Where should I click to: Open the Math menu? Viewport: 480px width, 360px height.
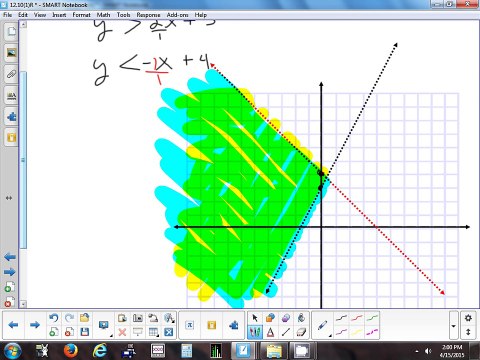tap(103, 15)
